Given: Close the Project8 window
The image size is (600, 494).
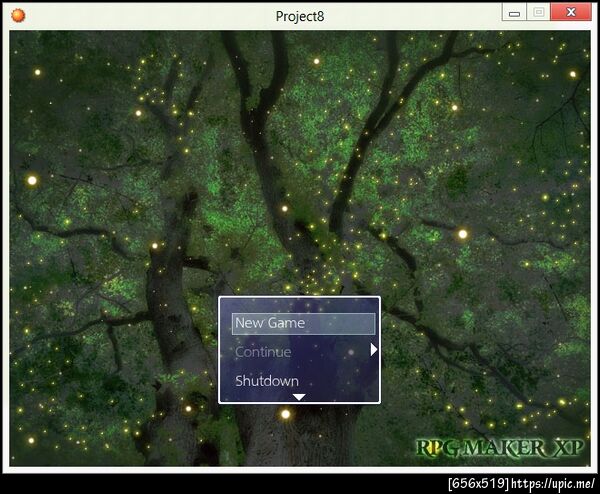Looking at the screenshot, I should click(x=571, y=12).
